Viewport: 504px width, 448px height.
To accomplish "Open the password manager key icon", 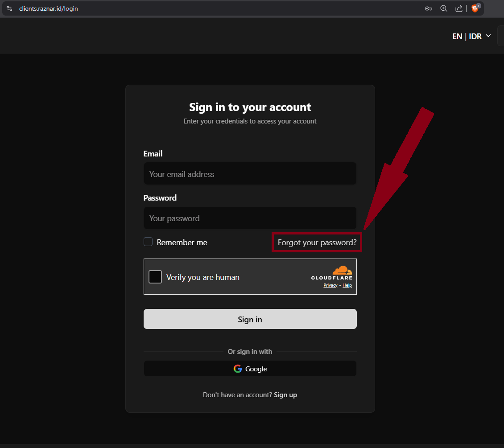I will point(429,8).
